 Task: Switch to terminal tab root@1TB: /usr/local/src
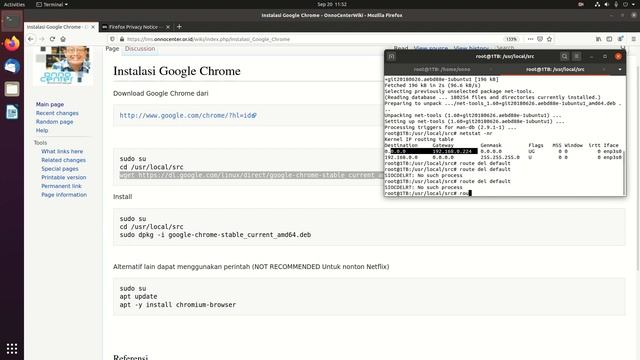click(x=555, y=69)
